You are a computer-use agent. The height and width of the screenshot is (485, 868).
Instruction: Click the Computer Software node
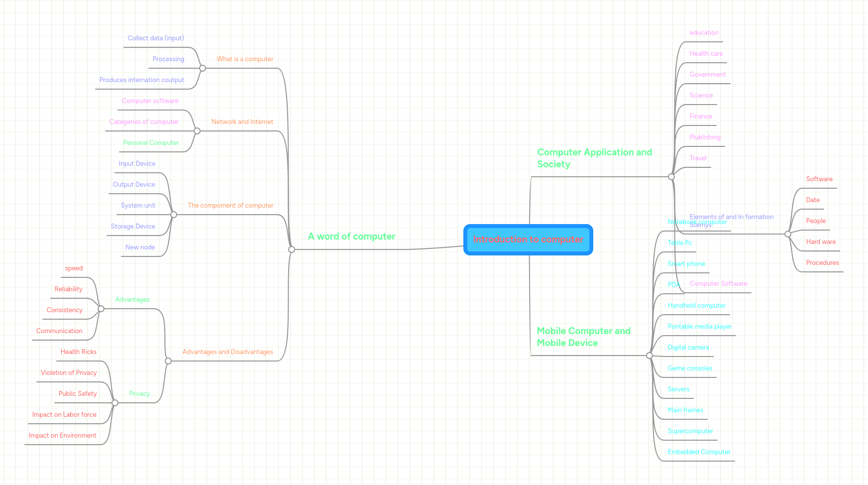tap(718, 283)
